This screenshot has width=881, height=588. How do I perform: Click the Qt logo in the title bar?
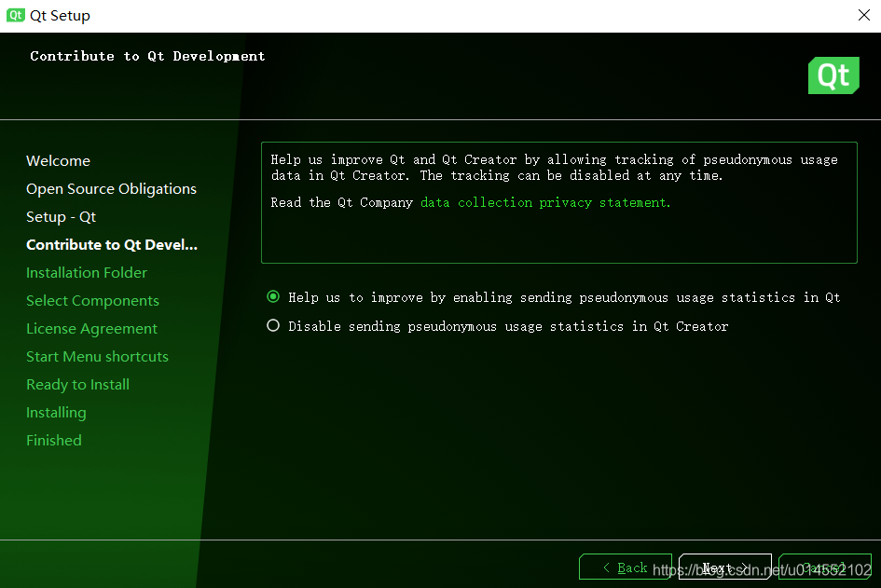pos(15,15)
